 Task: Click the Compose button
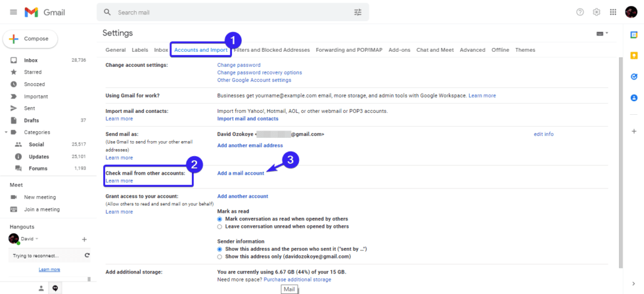pos(31,39)
